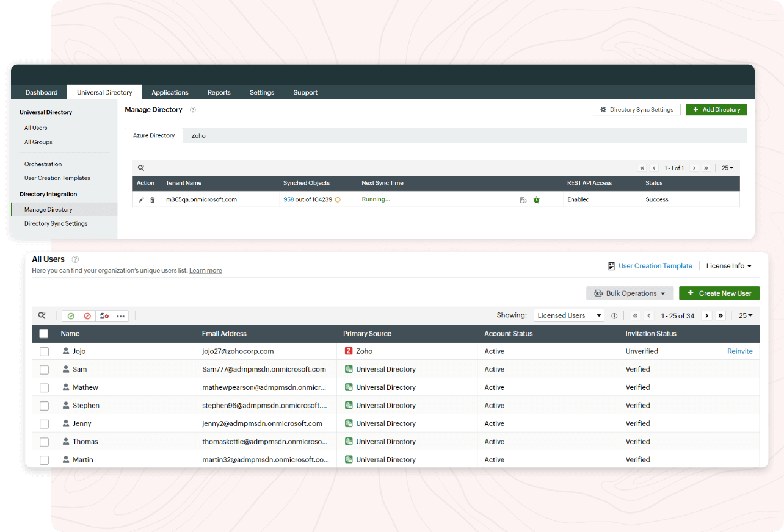The width and height of the screenshot is (784, 532).
Task: Open the three-dots more actions button
Action: tap(121, 316)
